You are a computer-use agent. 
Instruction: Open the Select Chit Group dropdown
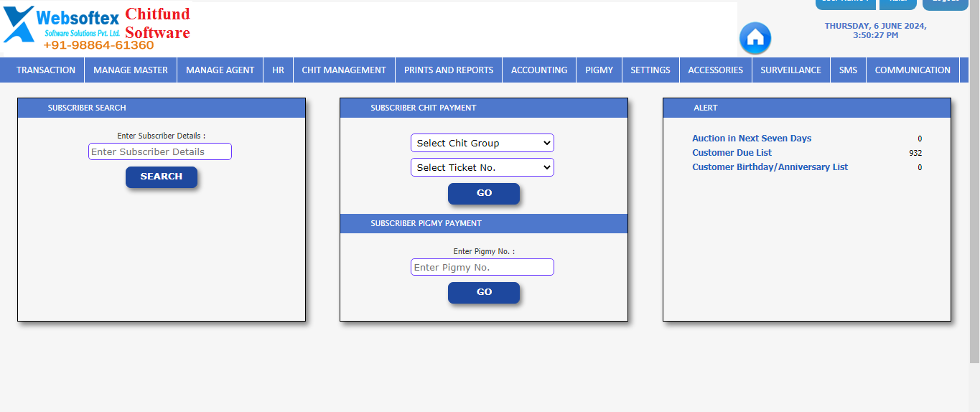coord(482,143)
